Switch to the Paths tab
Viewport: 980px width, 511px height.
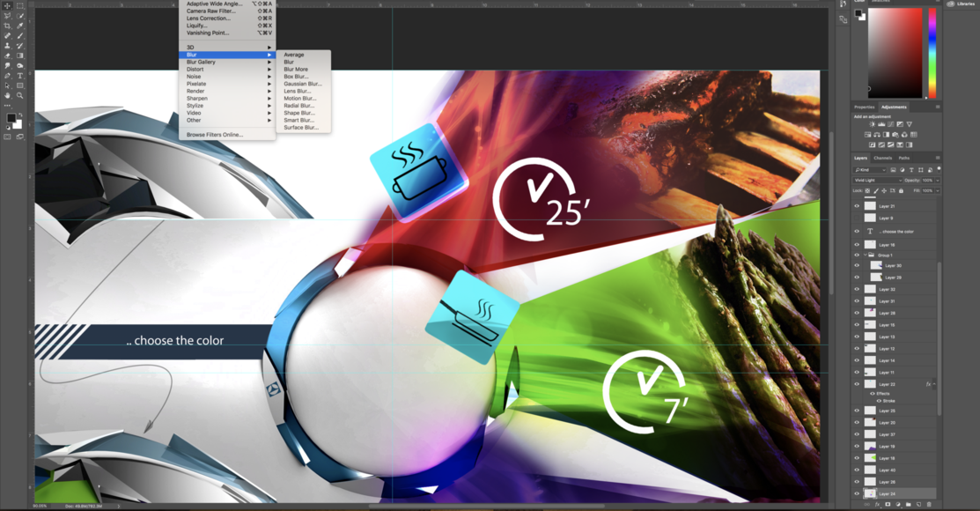[904, 158]
